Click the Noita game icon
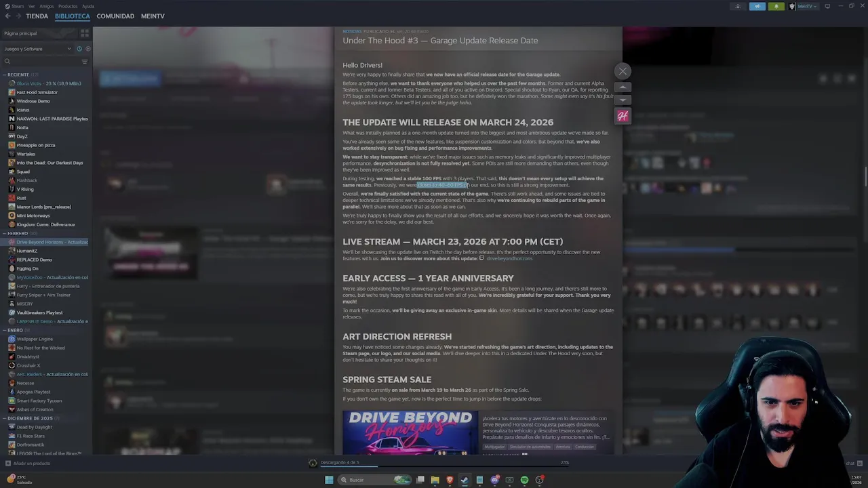The width and height of the screenshot is (868, 488). [x=12, y=127]
